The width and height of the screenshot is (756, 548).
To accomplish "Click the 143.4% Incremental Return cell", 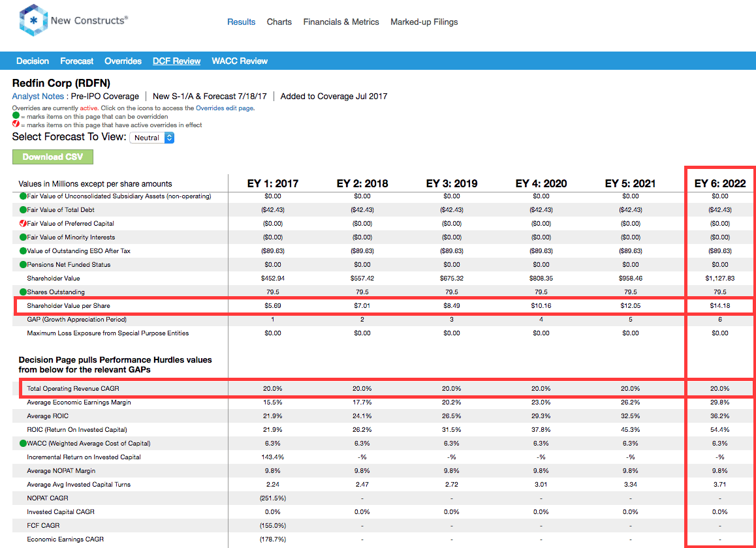I will [273, 457].
